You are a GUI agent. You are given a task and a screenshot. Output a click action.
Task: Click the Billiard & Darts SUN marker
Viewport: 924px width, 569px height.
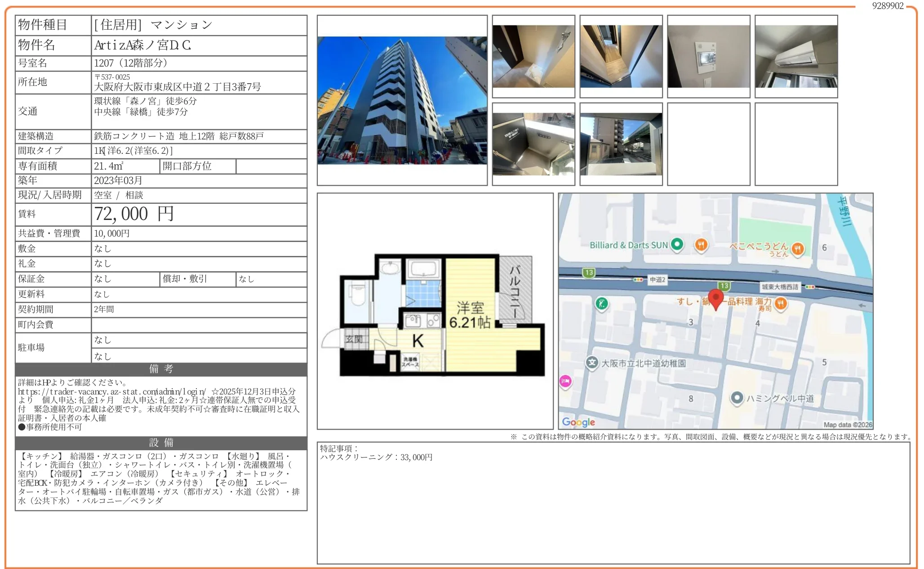(x=677, y=244)
